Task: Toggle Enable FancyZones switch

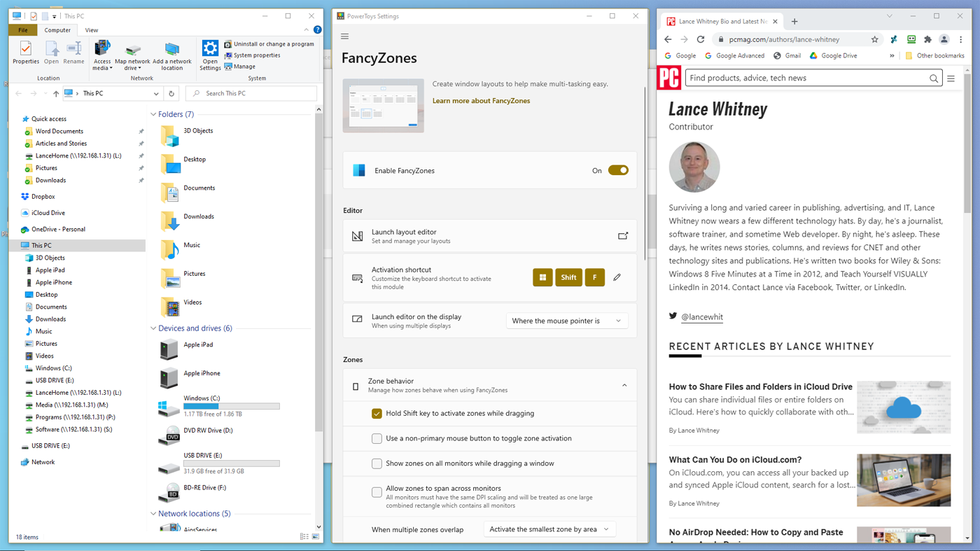Action: [618, 170]
